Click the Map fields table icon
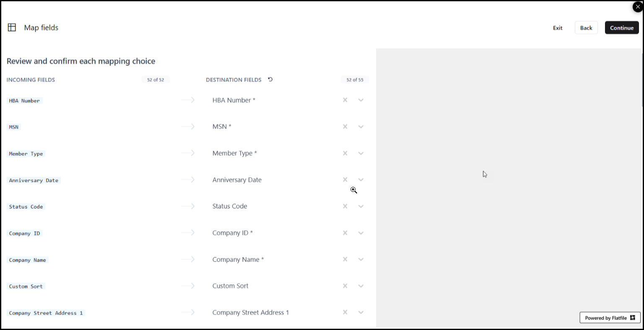The image size is (644, 330). click(12, 28)
